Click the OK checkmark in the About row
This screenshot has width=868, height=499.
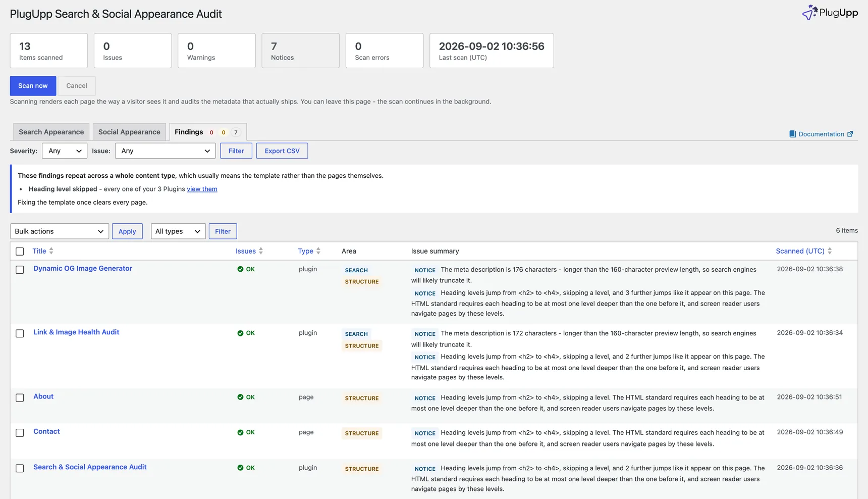pyautogui.click(x=240, y=397)
